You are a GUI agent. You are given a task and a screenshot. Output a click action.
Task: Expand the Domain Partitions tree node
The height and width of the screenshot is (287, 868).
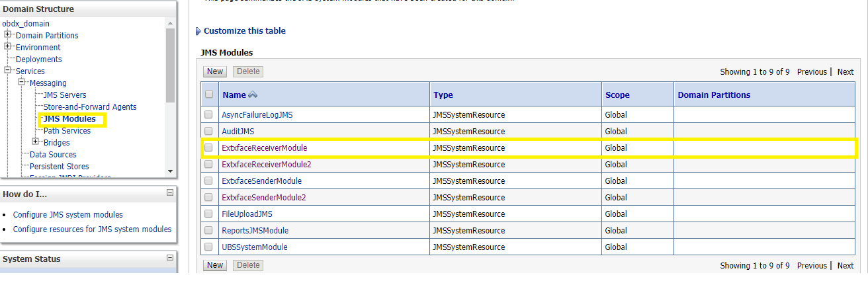(x=8, y=34)
